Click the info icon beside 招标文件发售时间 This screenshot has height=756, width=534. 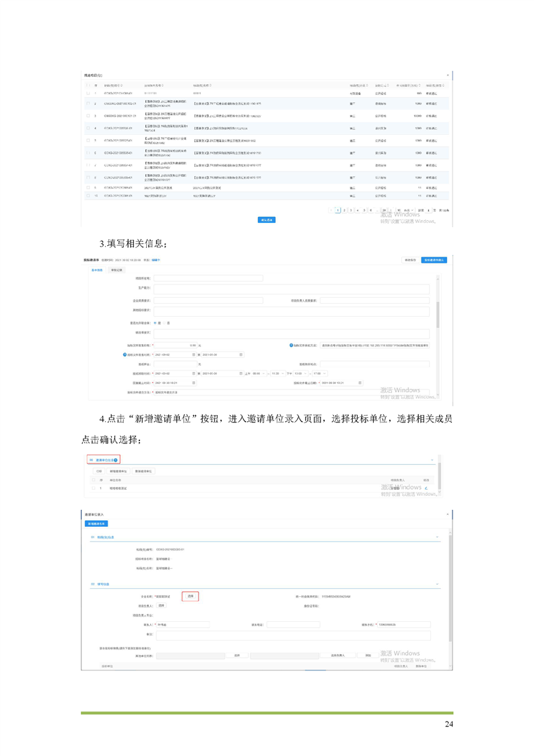(x=125, y=354)
